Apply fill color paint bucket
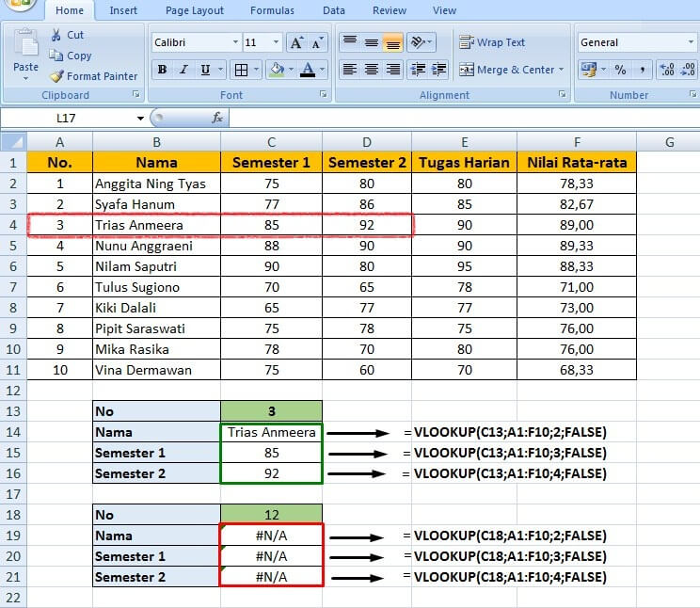This screenshot has height=608, width=700. tap(278, 70)
